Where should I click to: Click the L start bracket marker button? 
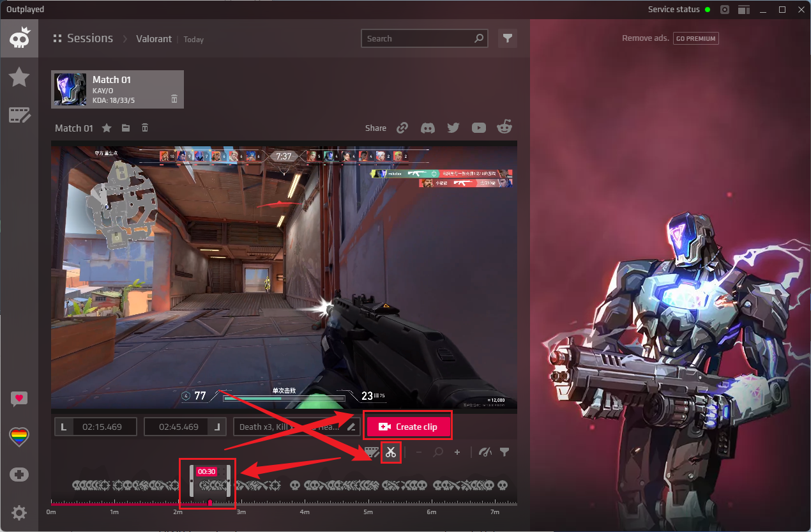[63, 427]
